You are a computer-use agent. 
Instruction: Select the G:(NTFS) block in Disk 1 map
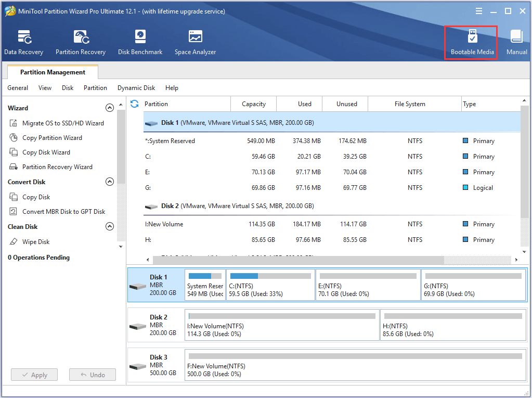pos(474,285)
